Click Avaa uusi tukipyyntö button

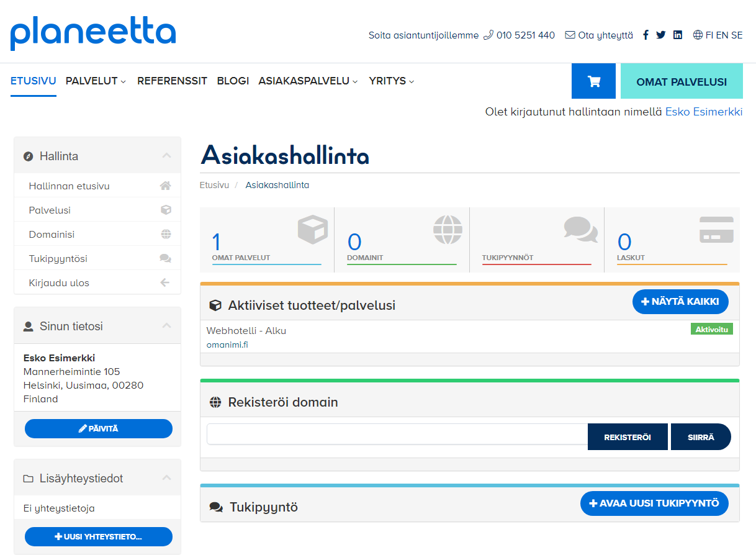(654, 503)
